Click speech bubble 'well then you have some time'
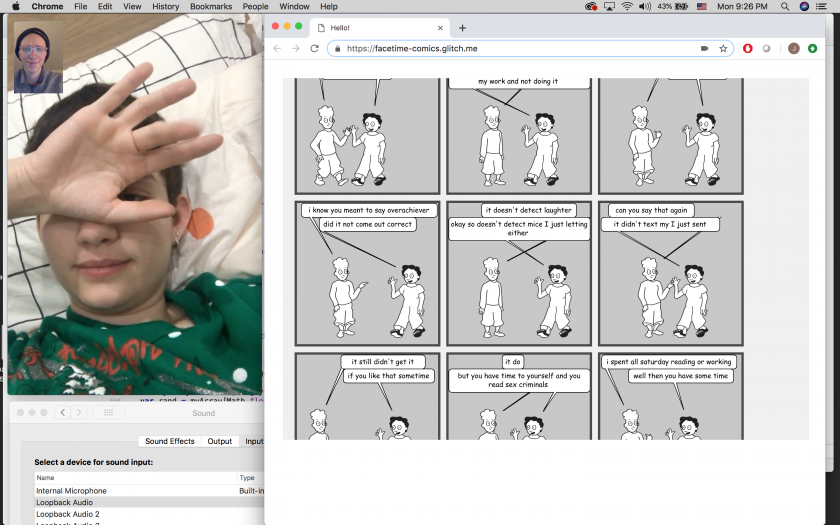 coord(680,376)
